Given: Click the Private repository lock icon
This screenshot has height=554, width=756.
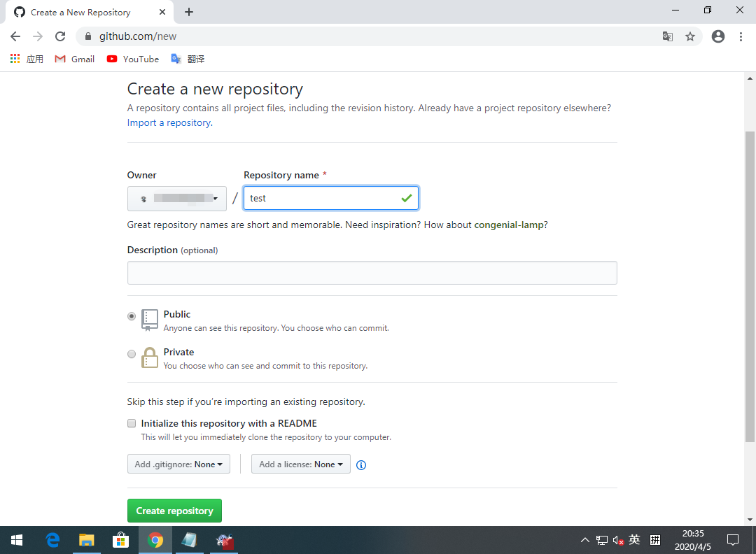Looking at the screenshot, I should [x=150, y=357].
